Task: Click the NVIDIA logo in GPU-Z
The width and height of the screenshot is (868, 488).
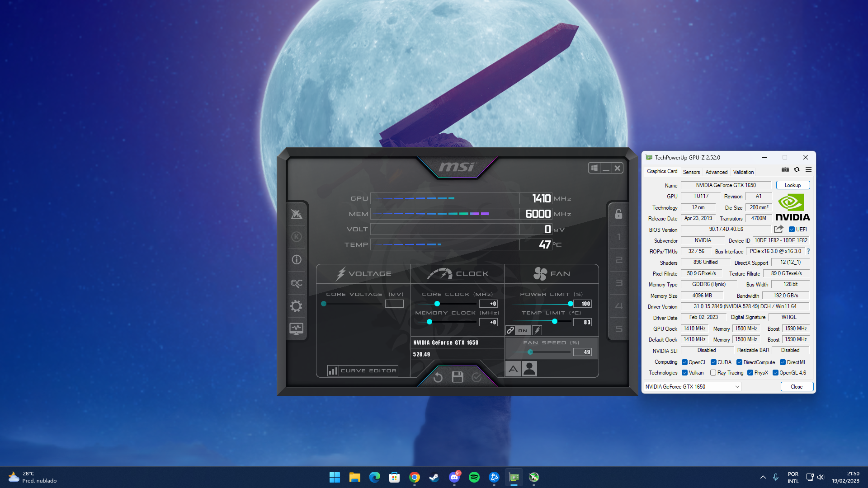Action: point(793,207)
